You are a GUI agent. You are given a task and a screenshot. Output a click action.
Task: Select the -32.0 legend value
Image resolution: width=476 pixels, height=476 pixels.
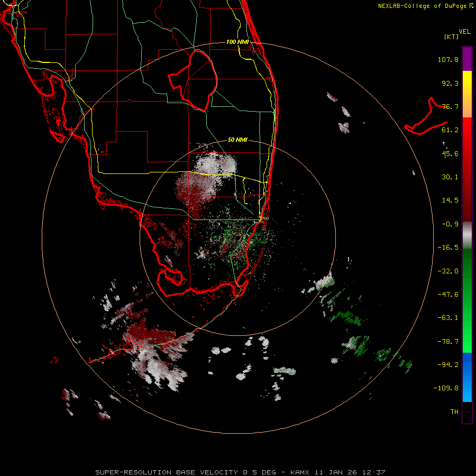pos(448,271)
